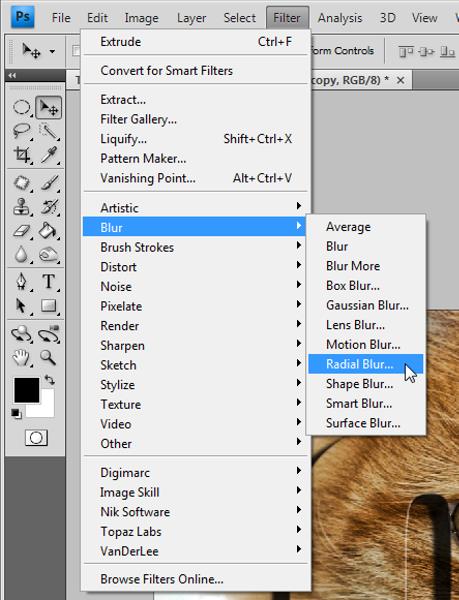Image resolution: width=459 pixels, height=600 pixels.
Task: Reset to default black and white colors
Action: pyautogui.click(x=16, y=413)
